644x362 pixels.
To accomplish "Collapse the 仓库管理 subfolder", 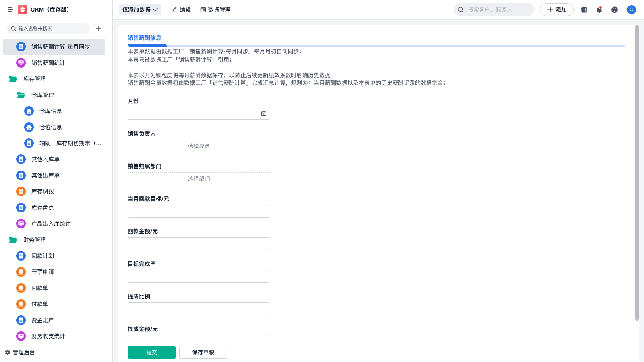I will click(21, 95).
